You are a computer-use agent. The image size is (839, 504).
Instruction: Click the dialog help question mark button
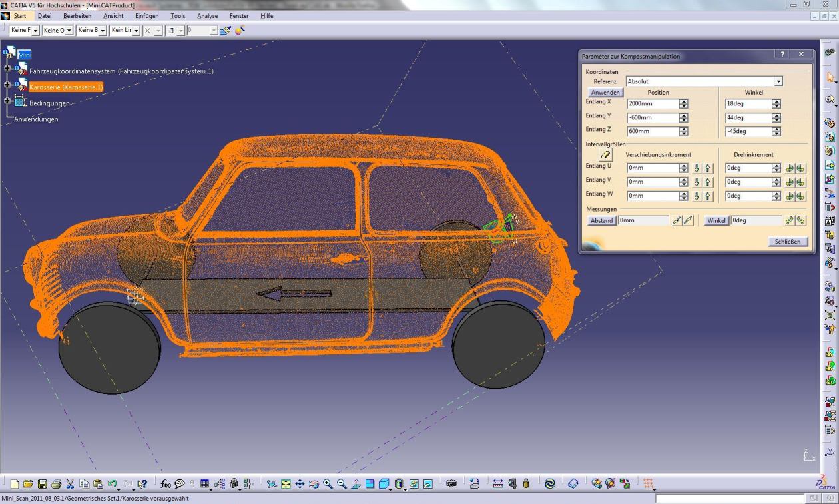pyautogui.click(x=782, y=55)
